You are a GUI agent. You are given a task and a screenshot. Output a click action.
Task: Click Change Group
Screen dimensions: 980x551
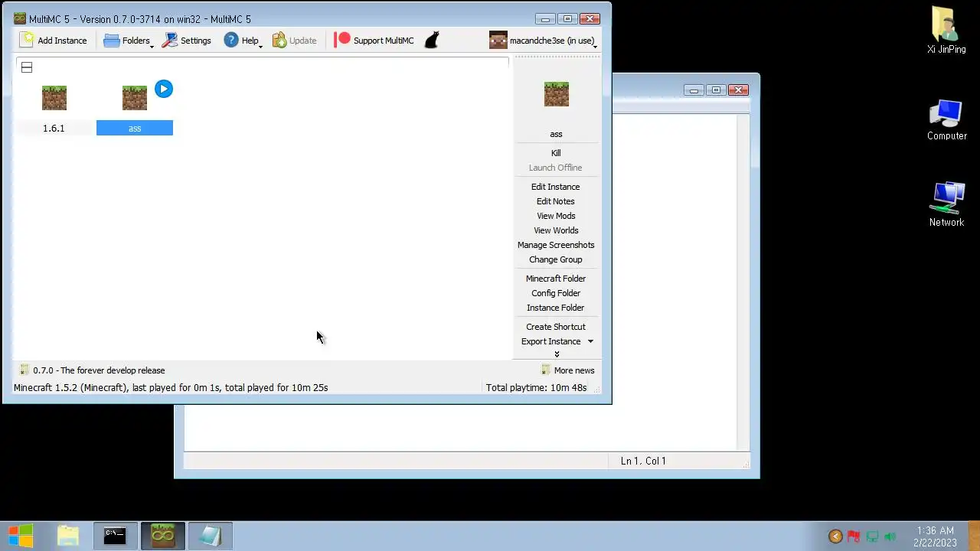coord(556,259)
